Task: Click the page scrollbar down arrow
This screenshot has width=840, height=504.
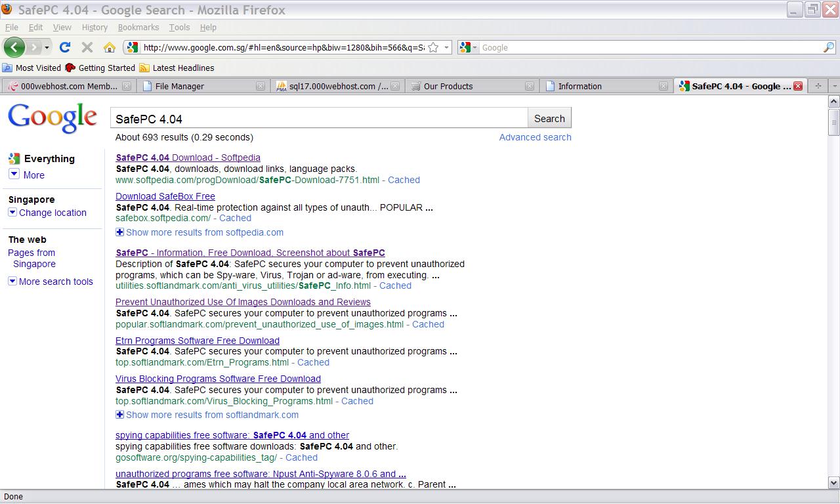Action: 834,483
